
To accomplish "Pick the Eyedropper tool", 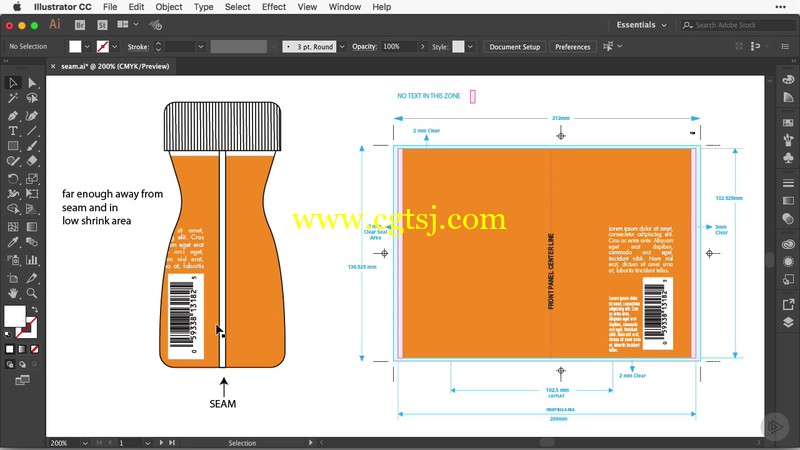I will pos(13,242).
